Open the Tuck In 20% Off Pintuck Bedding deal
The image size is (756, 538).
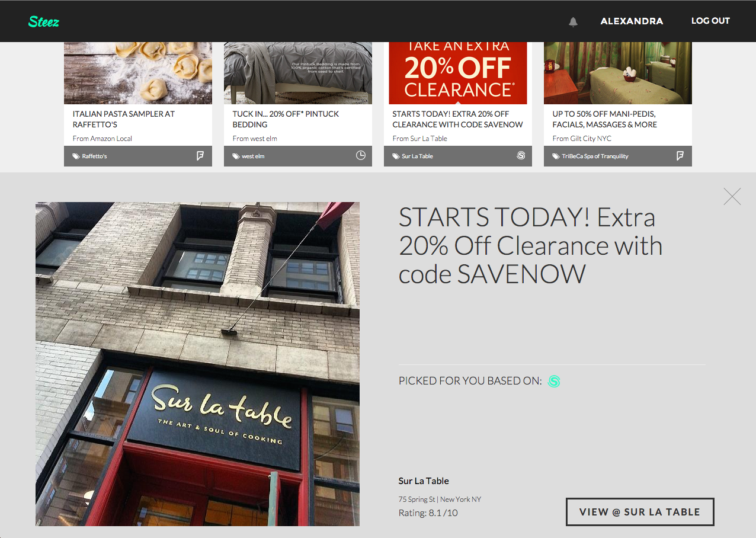click(286, 119)
